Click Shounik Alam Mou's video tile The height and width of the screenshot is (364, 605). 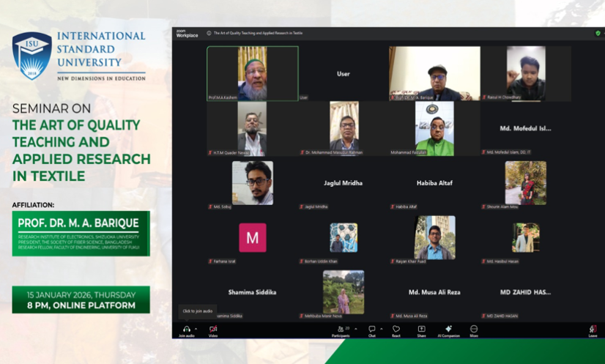pos(525,183)
